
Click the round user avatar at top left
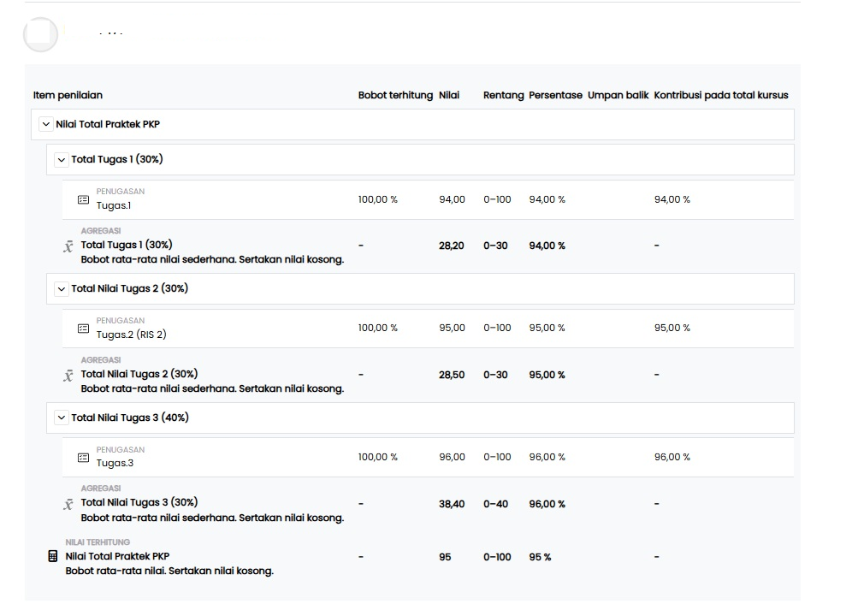tap(40, 34)
